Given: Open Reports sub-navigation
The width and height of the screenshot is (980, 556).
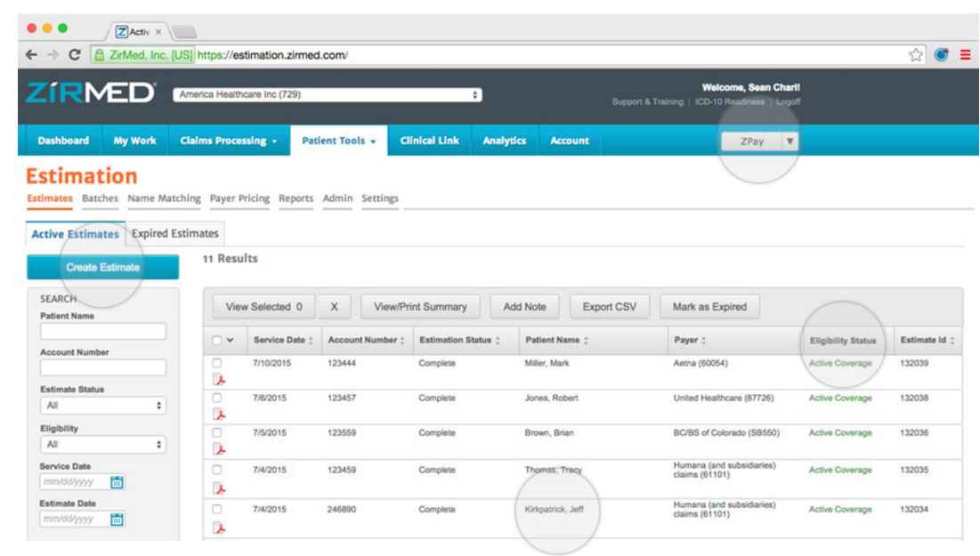Looking at the screenshot, I should pyautogui.click(x=296, y=198).
